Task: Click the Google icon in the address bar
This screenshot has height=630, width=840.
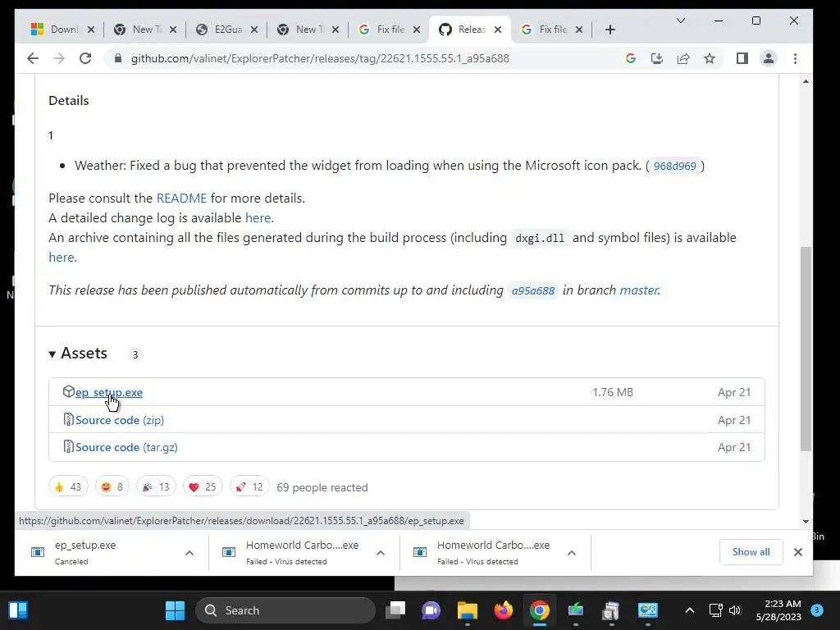Action: 631,58
